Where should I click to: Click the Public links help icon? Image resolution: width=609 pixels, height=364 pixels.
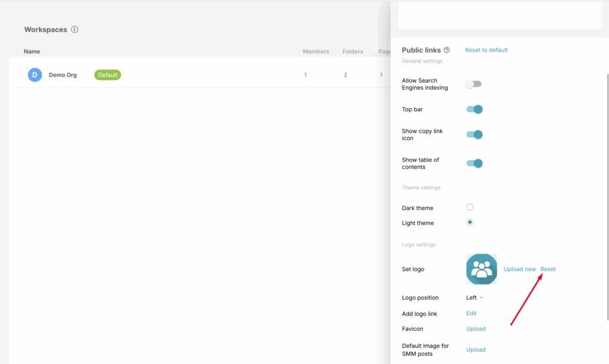coord(447,51)
